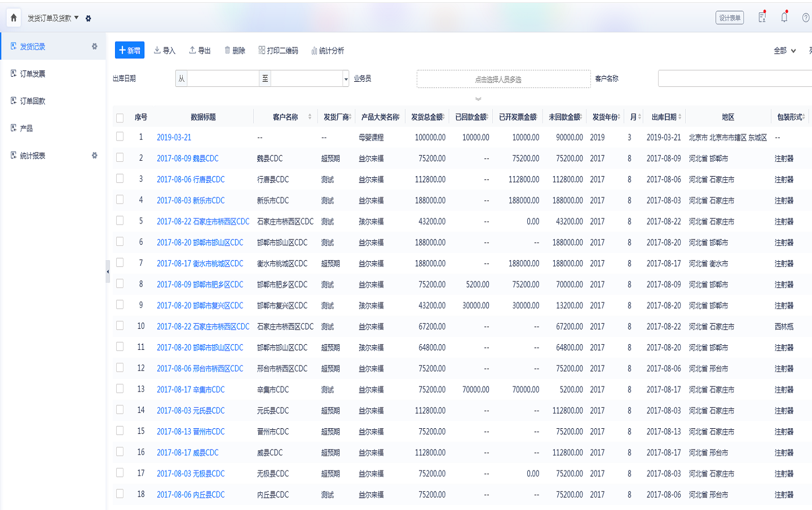
Task: Toggle the select-all checkbox in header
Action: pyautogui.click(x=120, y=117)
